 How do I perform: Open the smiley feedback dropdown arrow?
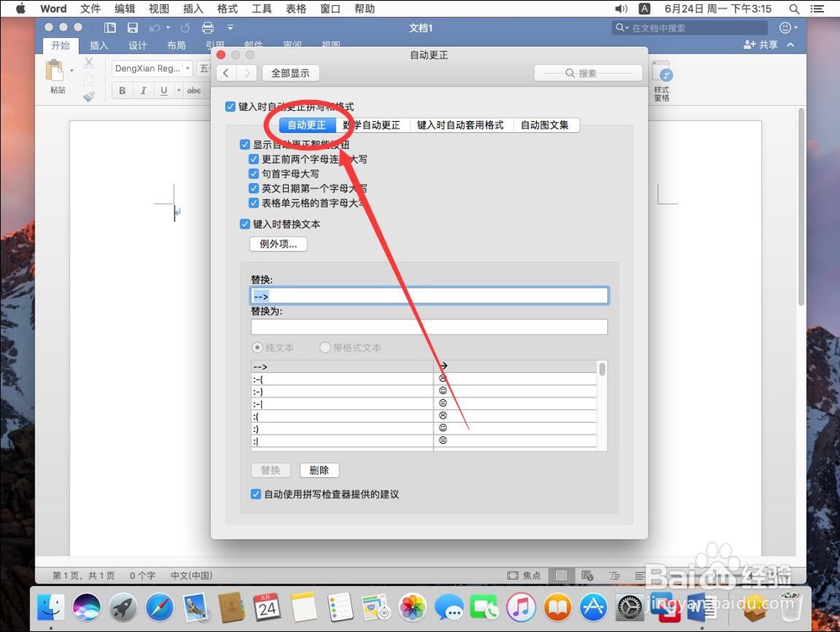coord(796,28)
